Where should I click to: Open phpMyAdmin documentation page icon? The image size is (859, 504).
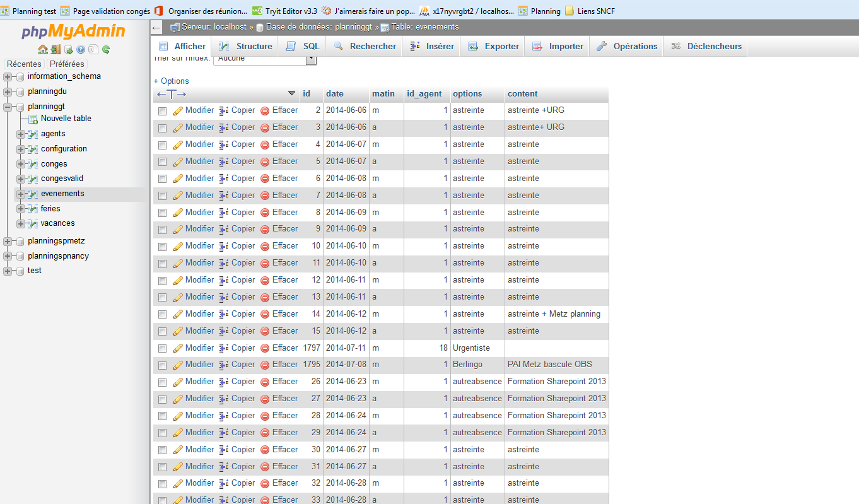pyautogui.click(x=92, y=49)
